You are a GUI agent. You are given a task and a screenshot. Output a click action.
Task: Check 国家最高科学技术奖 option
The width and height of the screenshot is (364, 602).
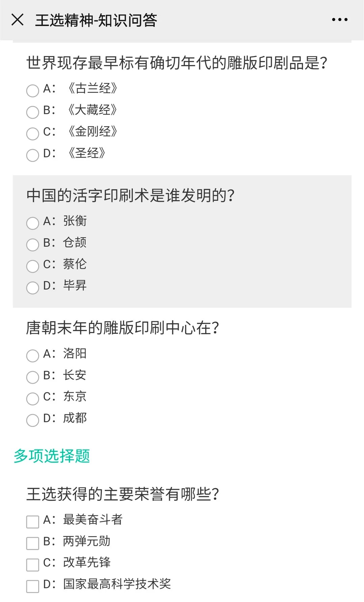33,586
